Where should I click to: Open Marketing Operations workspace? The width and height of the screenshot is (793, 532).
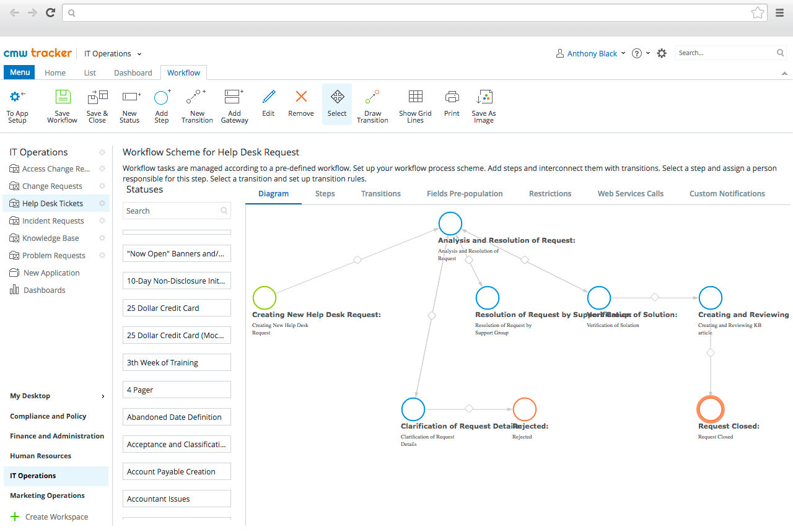pyautogui.click(x=47, y=495)
